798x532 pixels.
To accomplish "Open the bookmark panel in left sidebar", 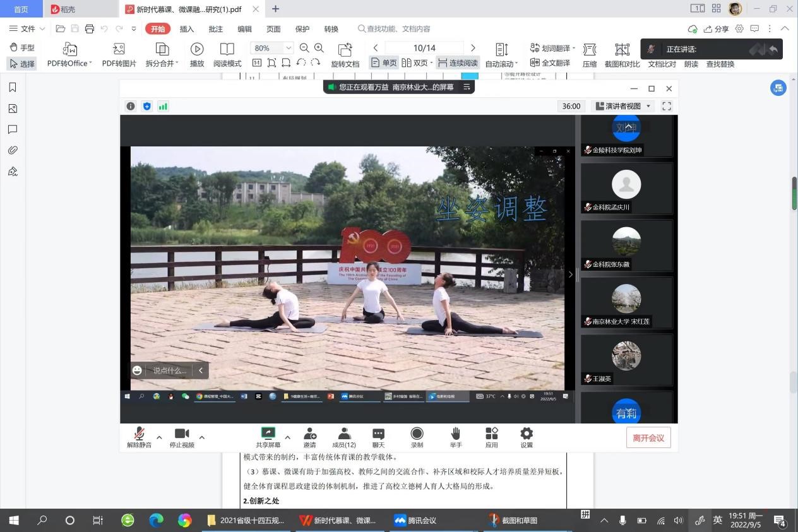I will [13, 87].
